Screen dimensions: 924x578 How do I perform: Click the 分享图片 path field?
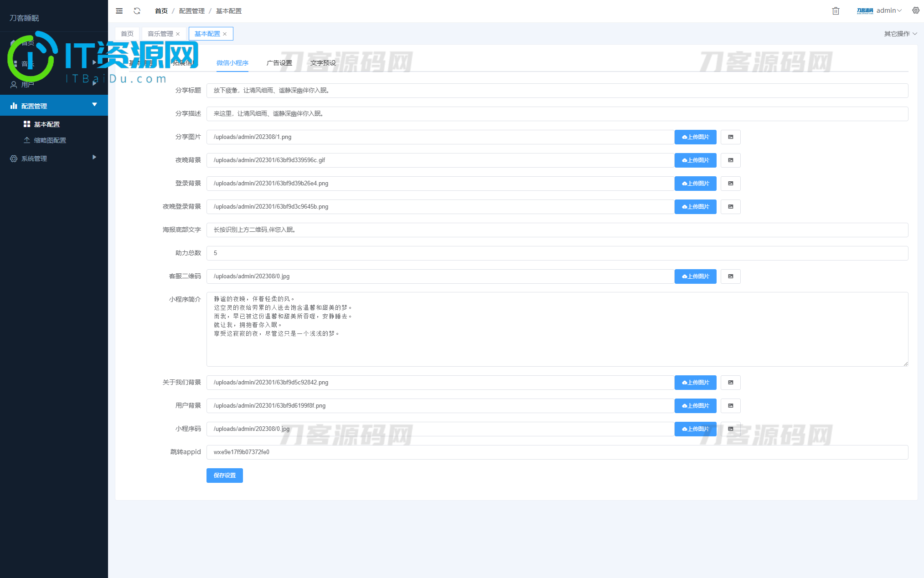pyautogui.click(x=440, y=137)
